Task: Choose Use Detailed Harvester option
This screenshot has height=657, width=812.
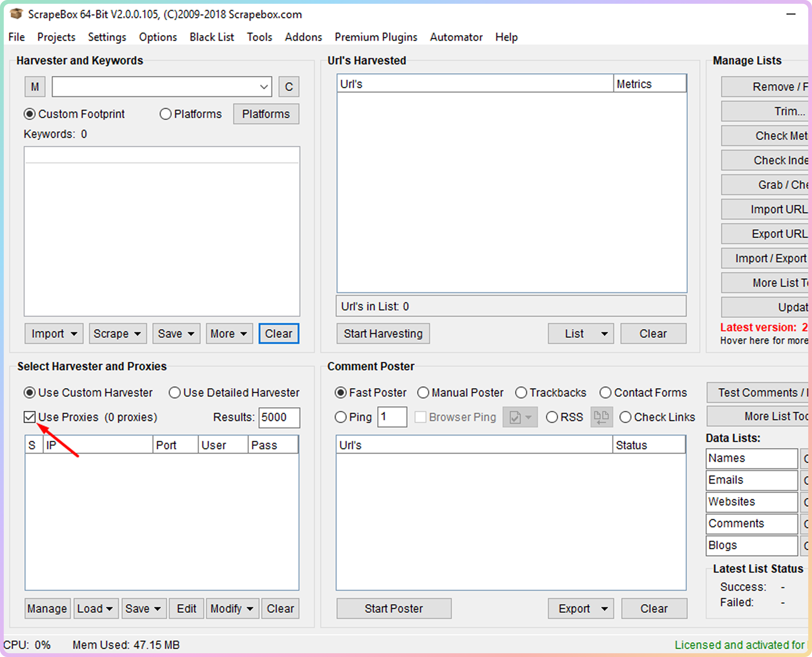Action: [x=174, y=392]
